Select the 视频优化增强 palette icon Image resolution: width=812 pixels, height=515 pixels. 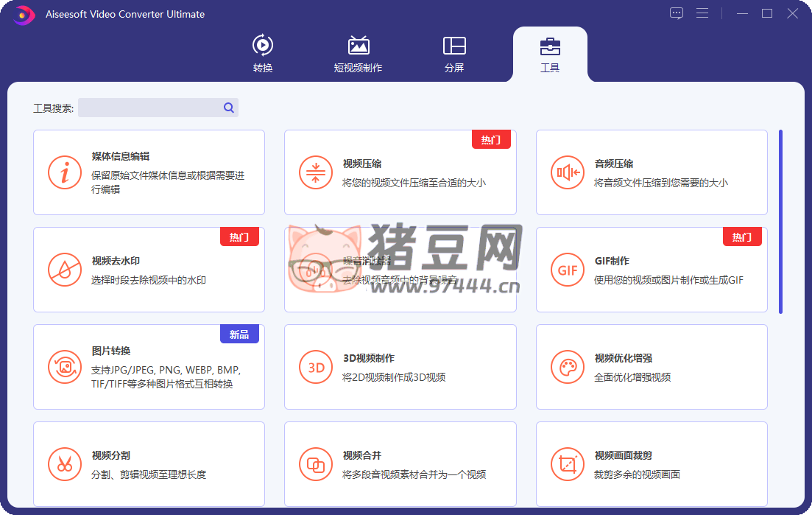coord(568,368)
